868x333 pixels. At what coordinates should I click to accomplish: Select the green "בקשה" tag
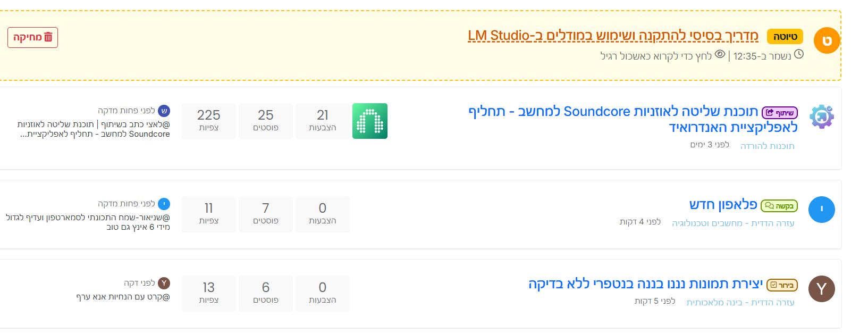[x=779, y=206]
